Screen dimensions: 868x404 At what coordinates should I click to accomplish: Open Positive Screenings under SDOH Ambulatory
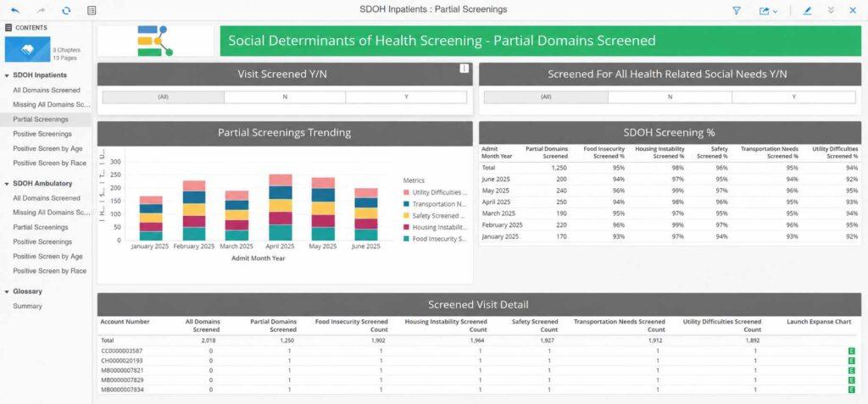(x=42, y=242)
